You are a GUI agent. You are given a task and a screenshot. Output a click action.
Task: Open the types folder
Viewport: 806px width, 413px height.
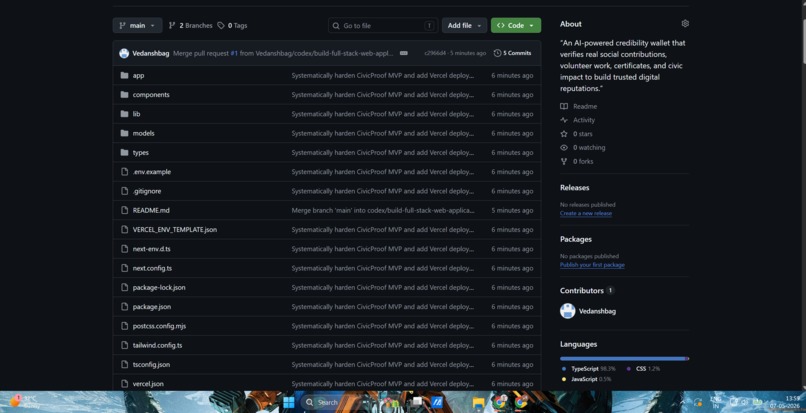click(141, 153)
